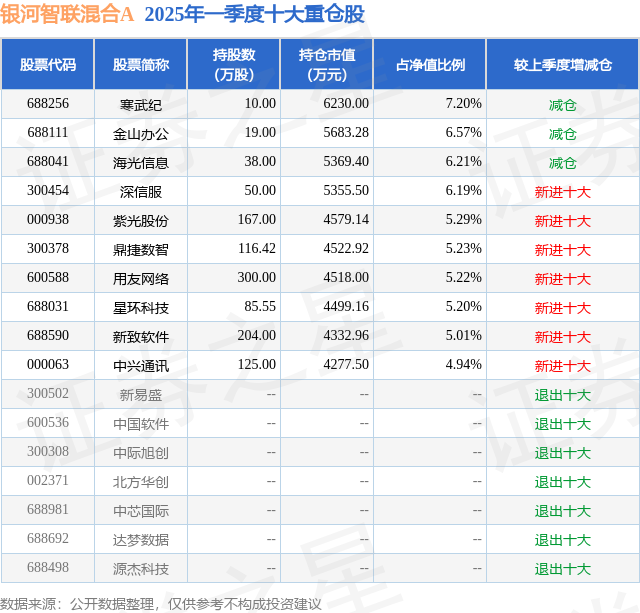Open stock name 中兴通讯
The width and height of the screenshot is (640, 613).
tap(141, 366)
